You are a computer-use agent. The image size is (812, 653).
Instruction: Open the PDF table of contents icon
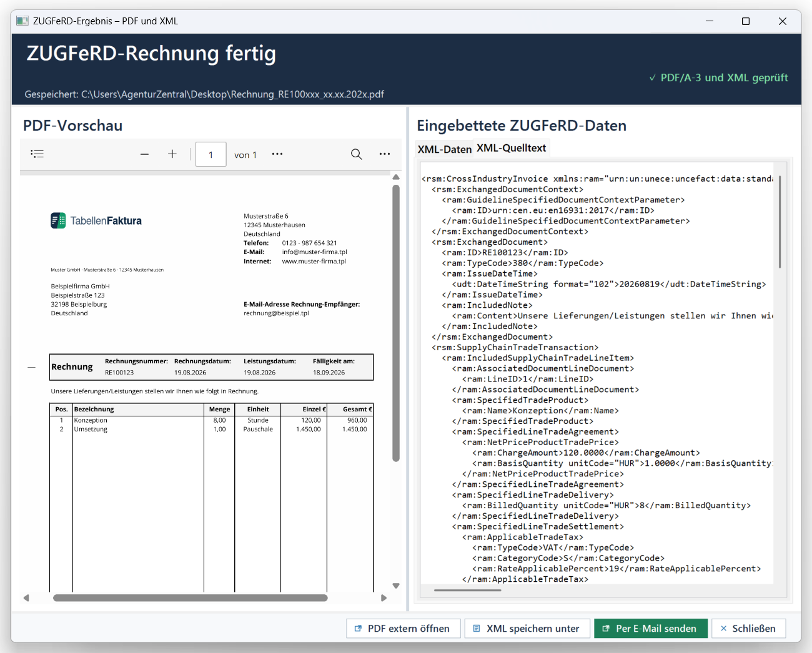point(37,154)
